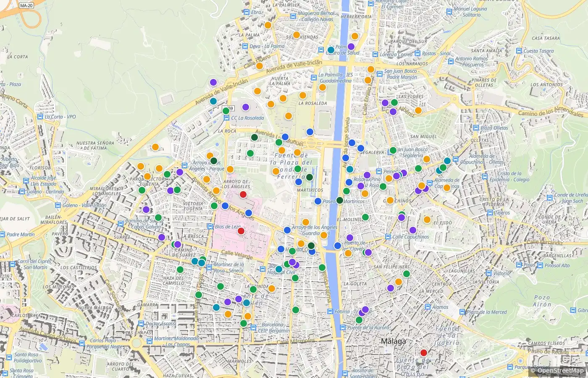Select the LA ROSALEDA district label
Viewport: 588px width, 378px height.
tap(312, 103)
